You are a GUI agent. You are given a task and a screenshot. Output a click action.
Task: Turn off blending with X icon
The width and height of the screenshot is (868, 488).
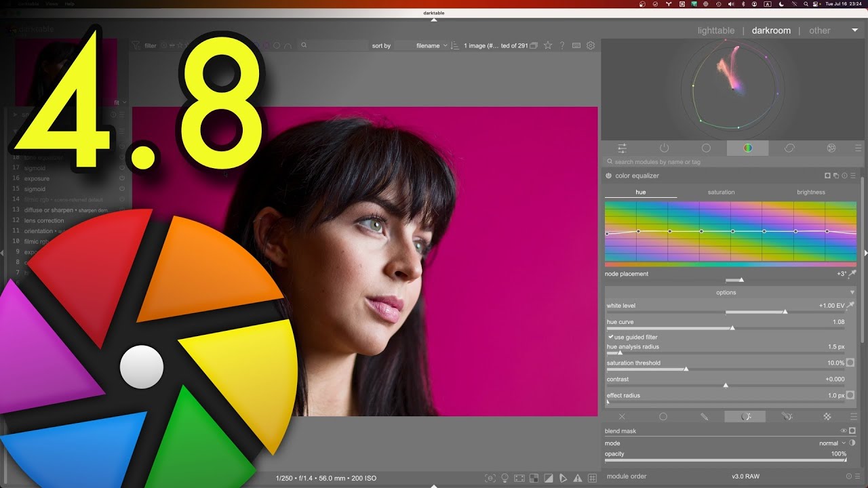[x=622, y=417]
